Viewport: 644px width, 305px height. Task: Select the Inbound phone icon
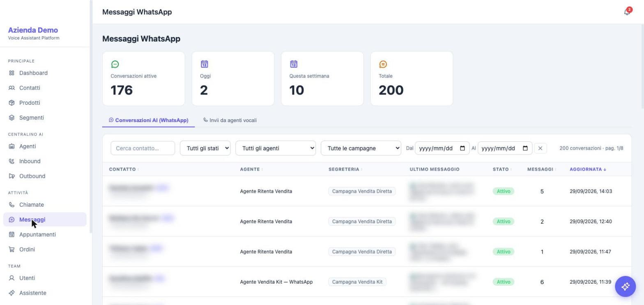click(11, 161)
